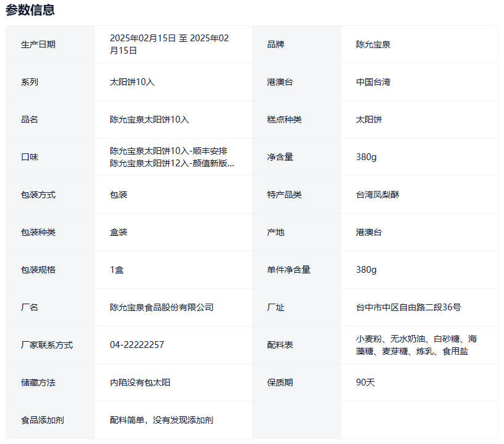Image resolution: width=504 pixels, height=444 pixels.
Task: Click the 储藏方法 value 内陷没有包太阳
Action: click(140, 382)
